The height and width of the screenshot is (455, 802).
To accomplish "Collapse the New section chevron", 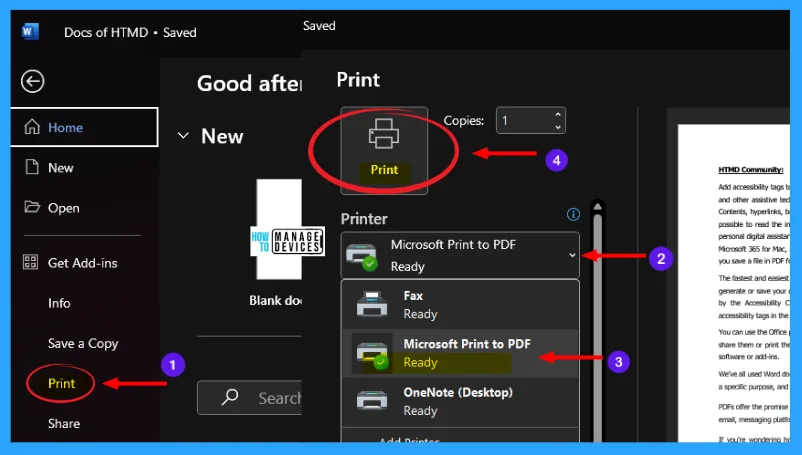I will point(183,136).
